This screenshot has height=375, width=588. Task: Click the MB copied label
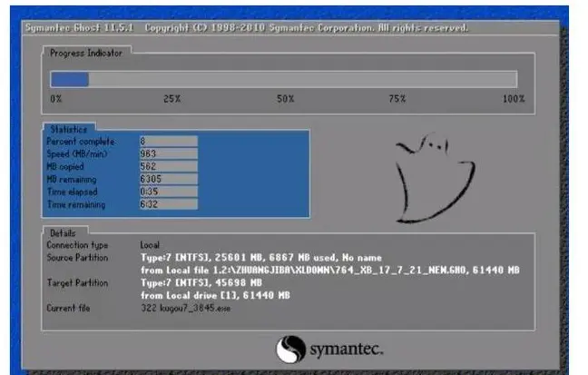click(65, 167)
